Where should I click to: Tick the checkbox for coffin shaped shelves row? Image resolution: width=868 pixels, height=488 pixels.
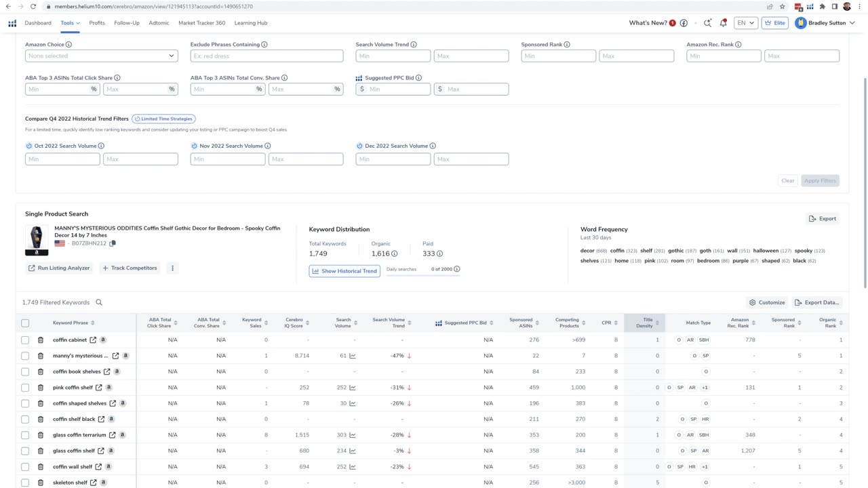25,403
